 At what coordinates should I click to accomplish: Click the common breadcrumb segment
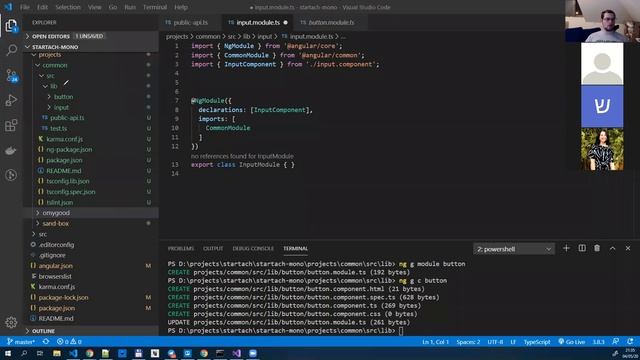[208, 37]
